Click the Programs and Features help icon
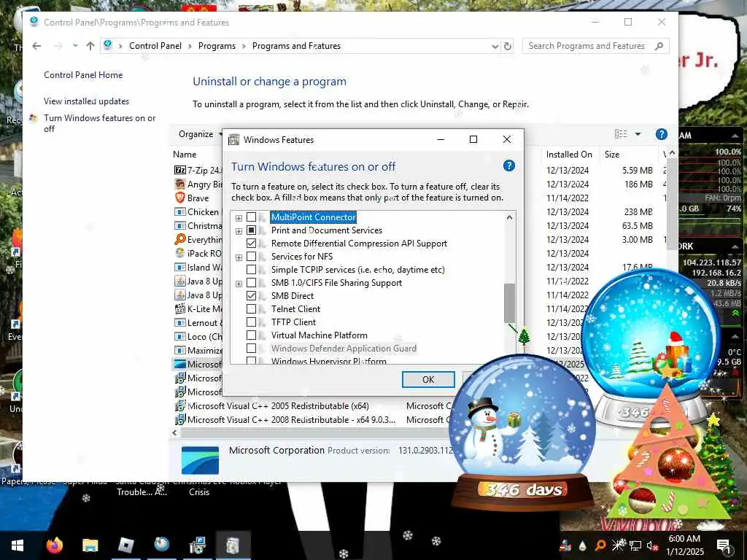Image resolution: width=747 pixels, height=560 pixels. click(x=661, y=134)
